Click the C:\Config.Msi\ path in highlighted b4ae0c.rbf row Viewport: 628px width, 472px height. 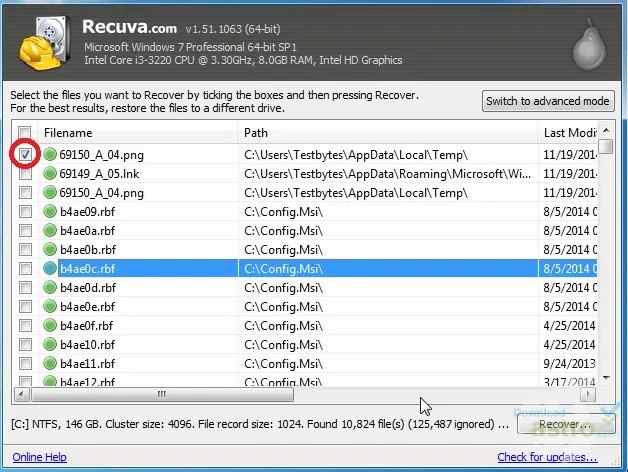click(x=283, y=268)
